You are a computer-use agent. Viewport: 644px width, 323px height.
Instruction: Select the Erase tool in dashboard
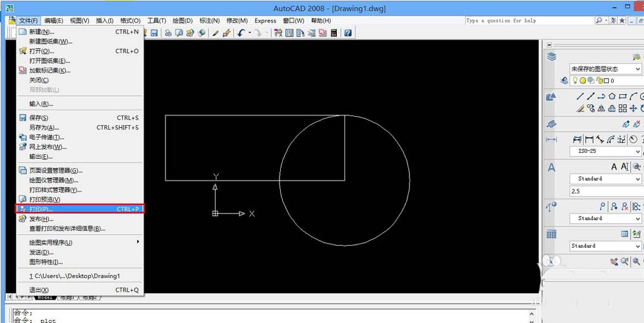pyautogui.click(x=580, y=108)
